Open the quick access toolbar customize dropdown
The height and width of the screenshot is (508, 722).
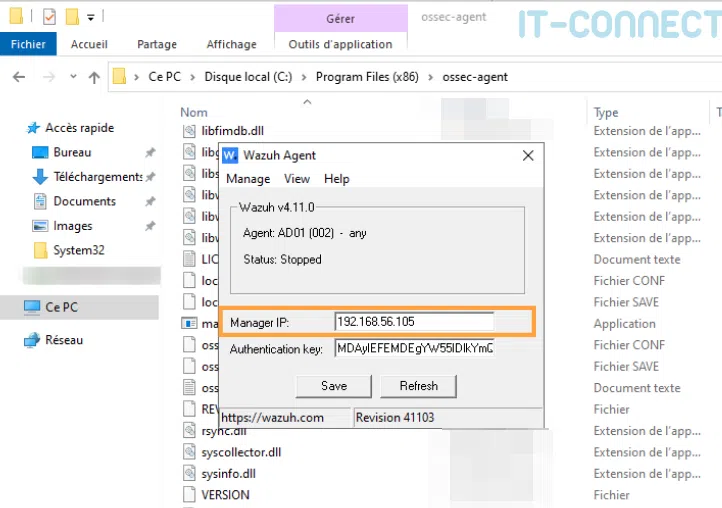tap(91, 18)
